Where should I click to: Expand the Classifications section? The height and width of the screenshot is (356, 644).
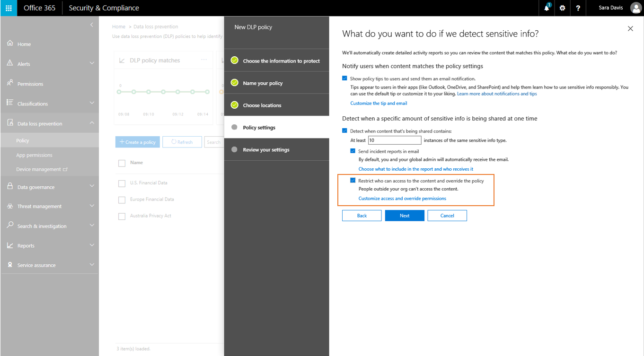click(x=36, y=103)
